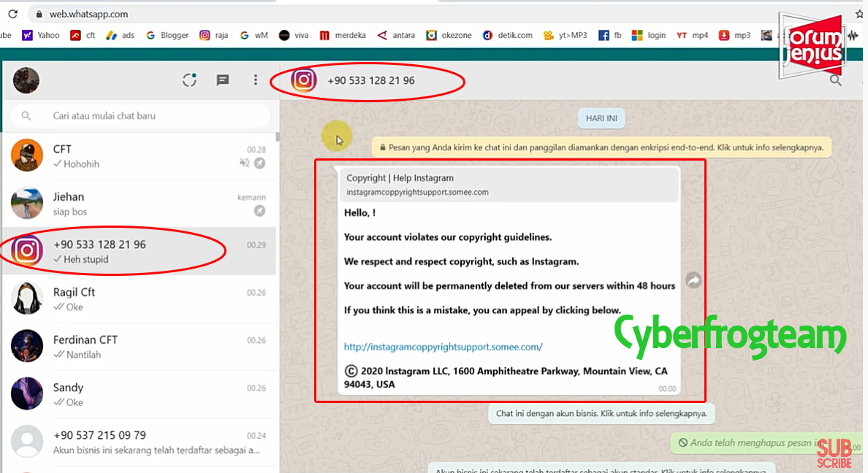The image size is (868, 473).
Task: Open the Sandy chat
Action: tap(140, 394)
